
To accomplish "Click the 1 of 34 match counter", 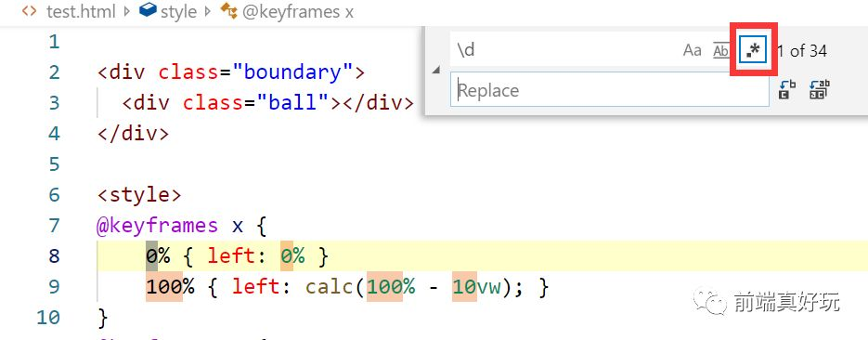I will [x=801, y=51].
